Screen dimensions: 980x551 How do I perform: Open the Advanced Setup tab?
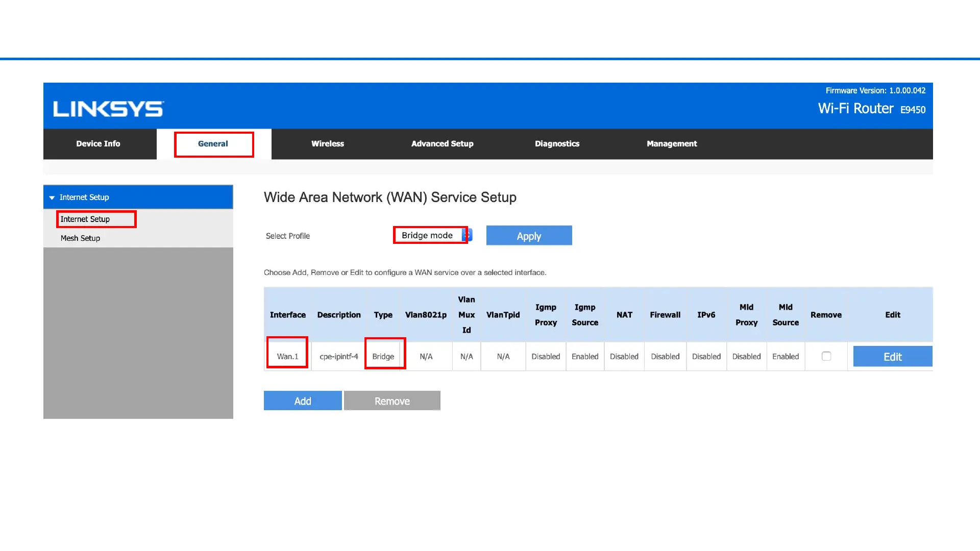(442, 144)
